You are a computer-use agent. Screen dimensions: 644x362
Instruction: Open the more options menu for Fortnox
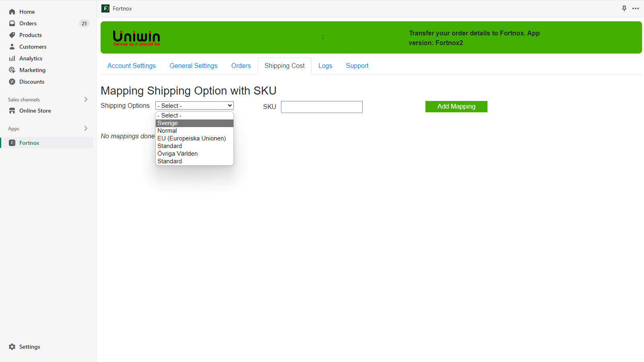pos(636,8)
